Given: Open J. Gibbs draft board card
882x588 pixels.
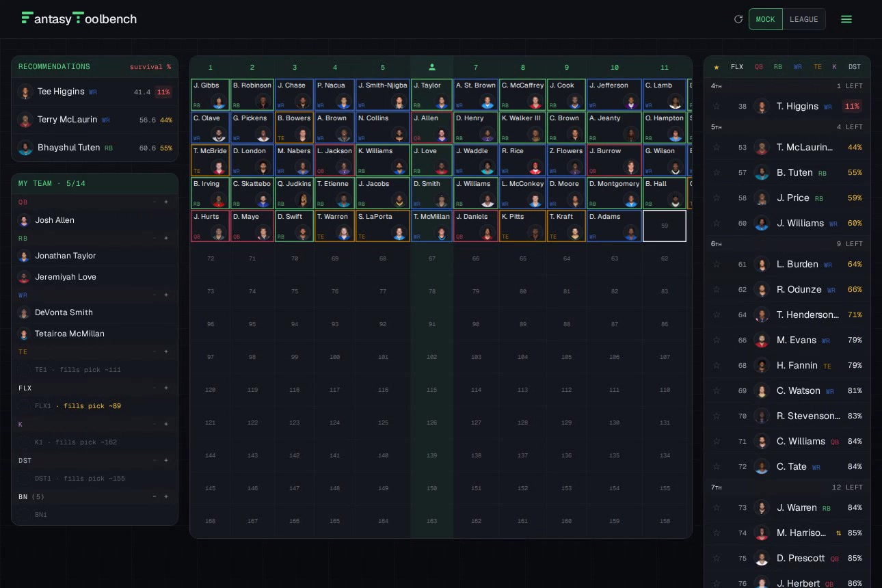Looking at the screenshot, I should tap(210, 94).
